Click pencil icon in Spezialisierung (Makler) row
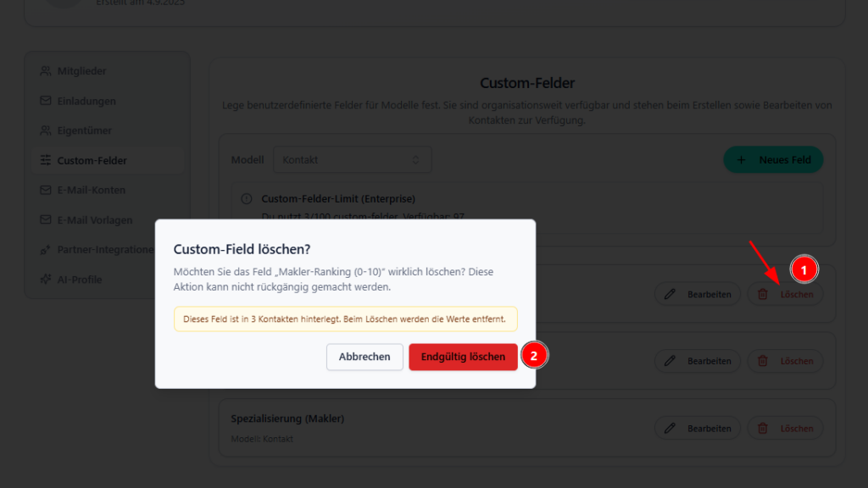This screenshot has width=868, height=488. [670, 429]
